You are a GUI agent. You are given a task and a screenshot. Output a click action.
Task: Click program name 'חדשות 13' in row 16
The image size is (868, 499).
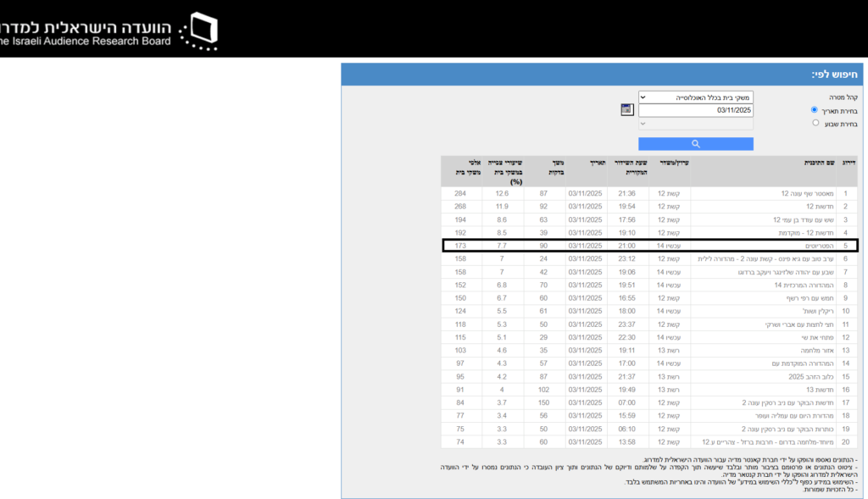[820, 390]
